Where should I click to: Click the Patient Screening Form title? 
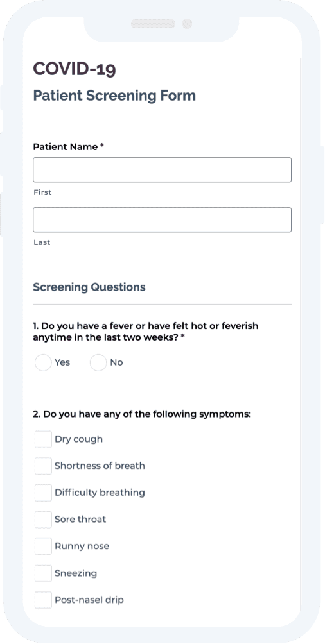pos(114,96)
